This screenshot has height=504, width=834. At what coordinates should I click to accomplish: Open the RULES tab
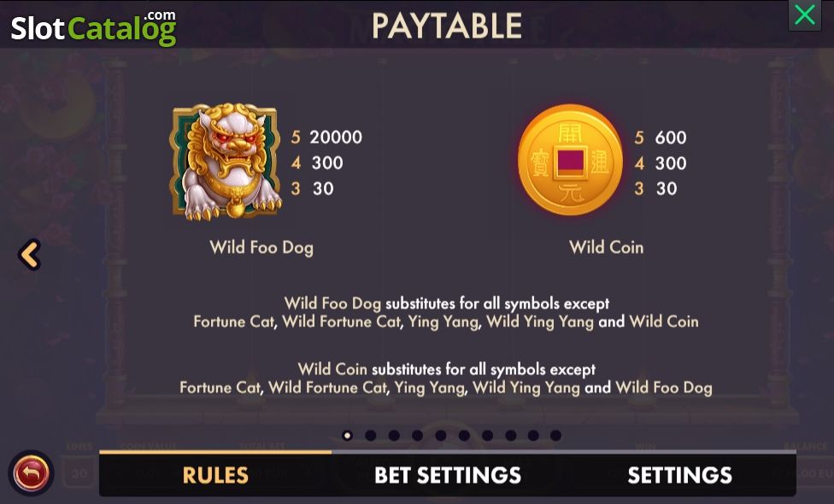click(215, 474)
